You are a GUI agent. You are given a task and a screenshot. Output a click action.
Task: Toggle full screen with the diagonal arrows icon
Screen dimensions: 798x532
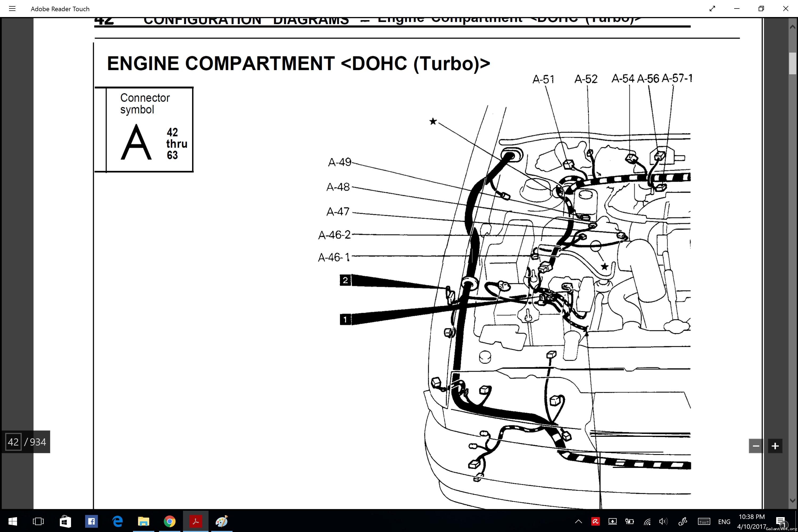[x=712, y=9]
